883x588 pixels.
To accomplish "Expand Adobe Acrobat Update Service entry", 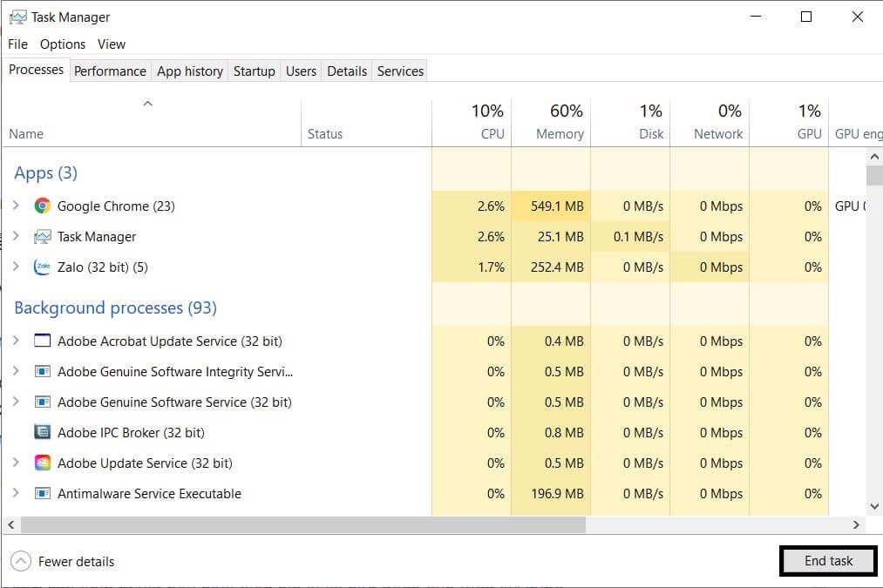I will click(16, 341).
